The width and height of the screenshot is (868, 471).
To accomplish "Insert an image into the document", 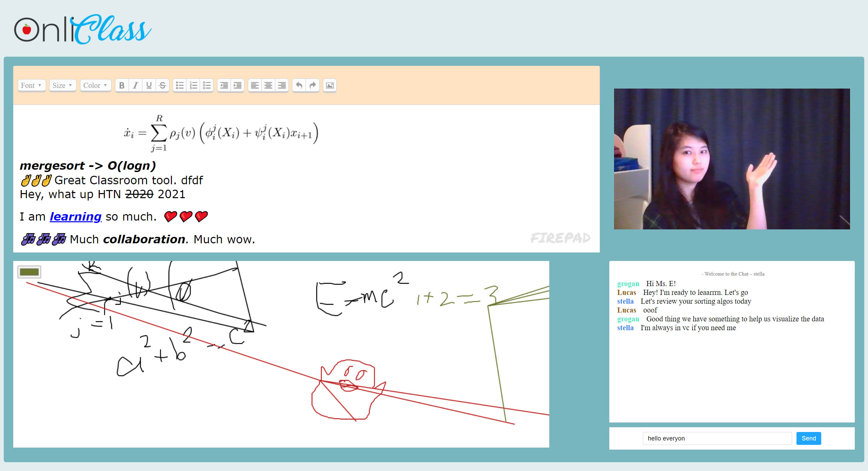I will pos(330,85).
